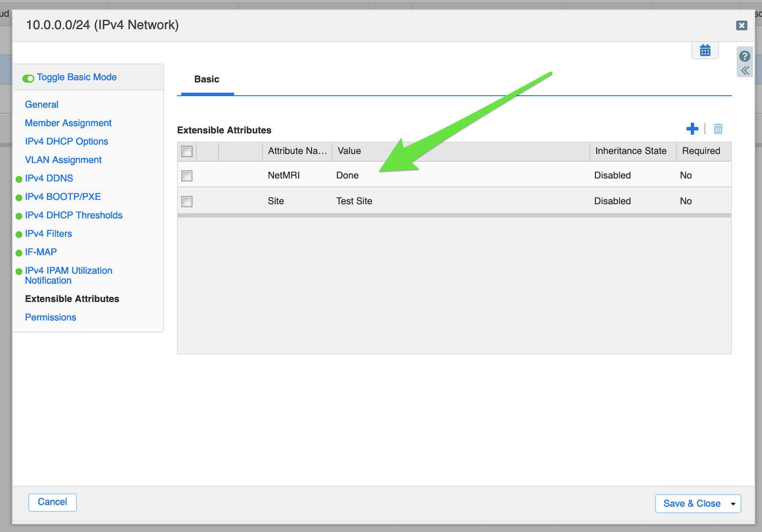Click the Cancel button

(52, 502)
